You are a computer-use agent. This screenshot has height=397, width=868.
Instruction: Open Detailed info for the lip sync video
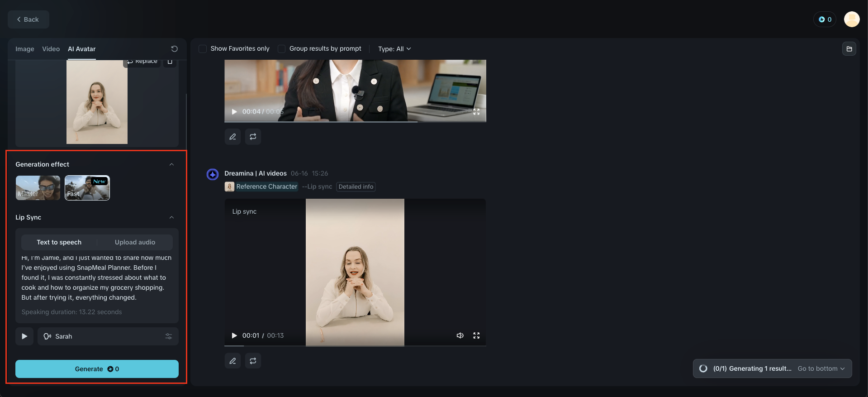[x=356, y=187]
